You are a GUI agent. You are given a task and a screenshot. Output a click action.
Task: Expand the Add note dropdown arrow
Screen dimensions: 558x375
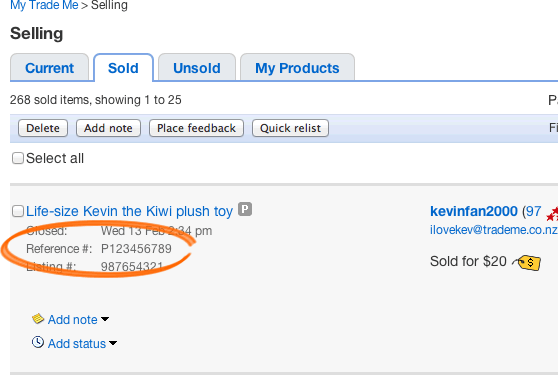(x=105, y=319)
